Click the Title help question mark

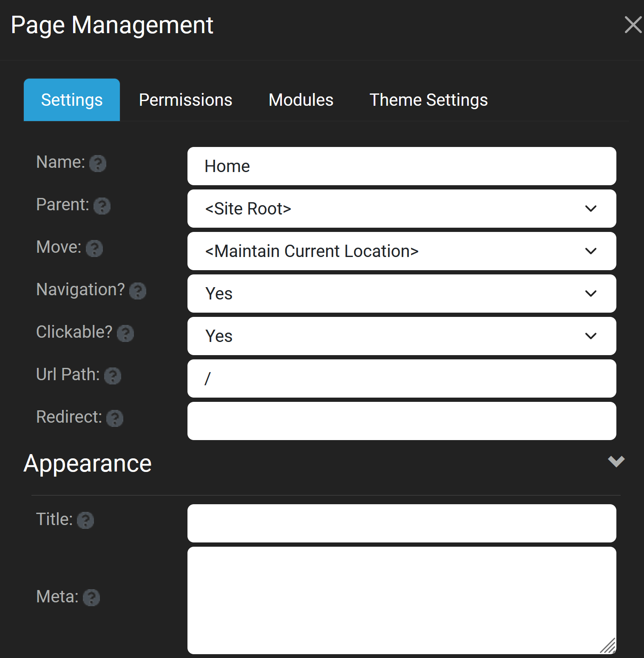point(86,520)
